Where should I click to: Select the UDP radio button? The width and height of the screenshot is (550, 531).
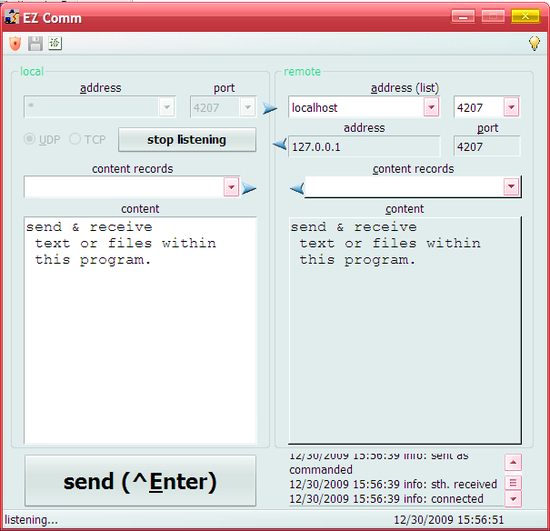29,139
